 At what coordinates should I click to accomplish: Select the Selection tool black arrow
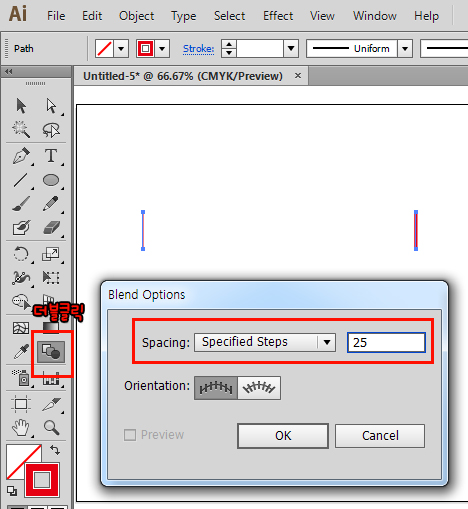[x=21, y=106]
